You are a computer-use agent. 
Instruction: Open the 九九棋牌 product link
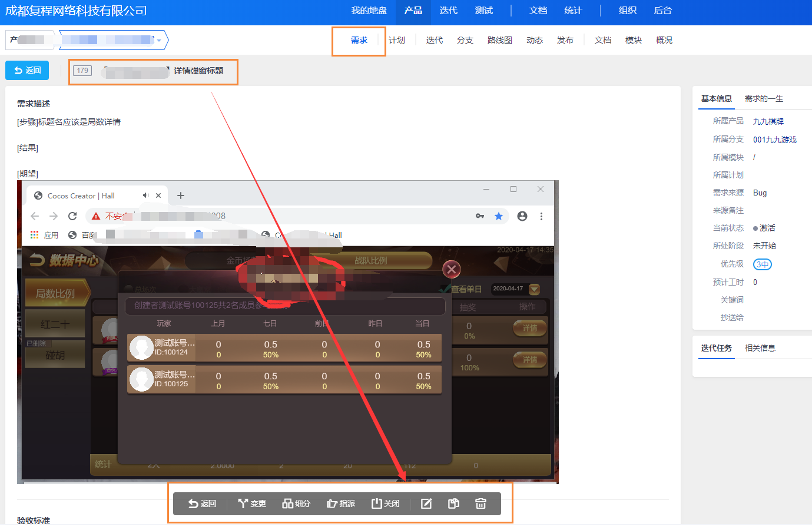pos(768,121)
